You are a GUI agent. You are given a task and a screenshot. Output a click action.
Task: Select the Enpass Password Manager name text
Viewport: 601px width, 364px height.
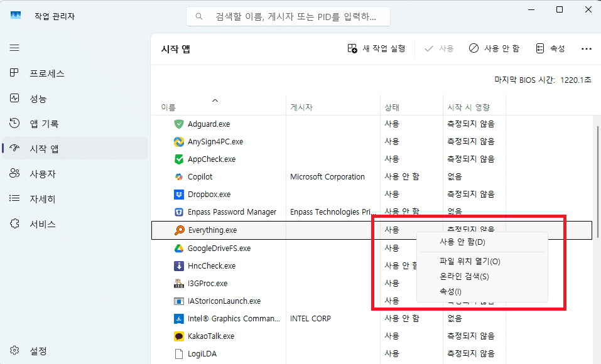[232, 212]
